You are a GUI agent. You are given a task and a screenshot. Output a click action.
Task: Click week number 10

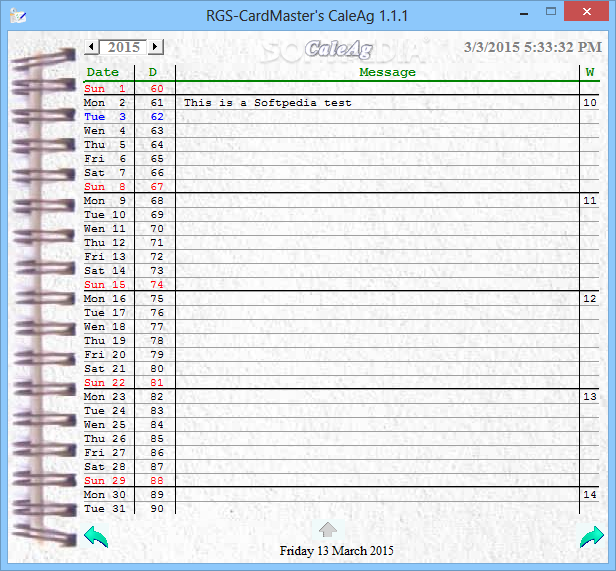point(590,103)
